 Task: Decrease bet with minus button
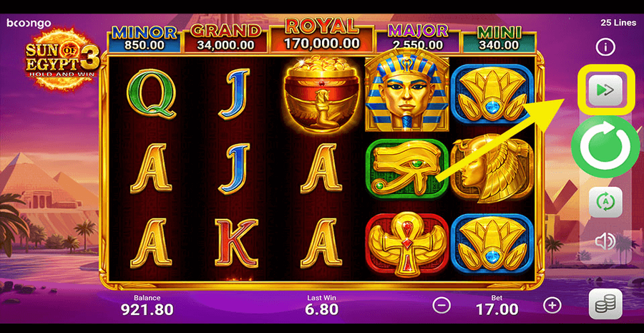[441, 306]
